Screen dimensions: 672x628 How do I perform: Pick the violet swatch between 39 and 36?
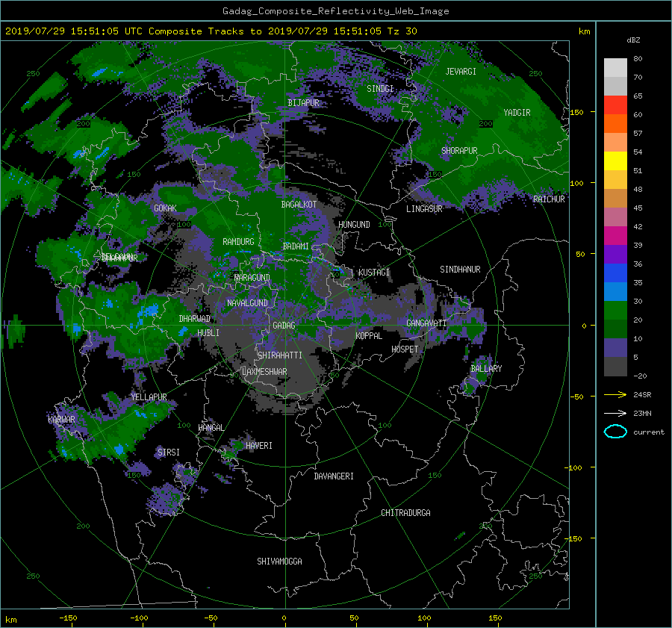tap(615, 254)
